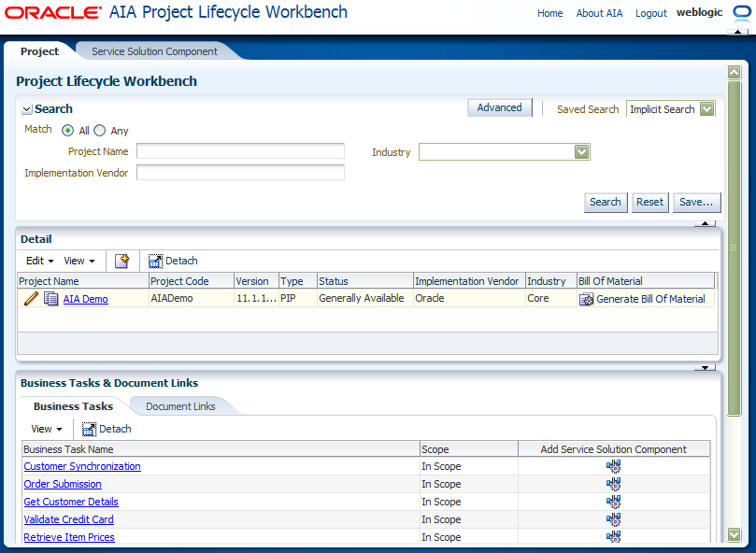Open the AIA Demo project link
Screen dimensions: 756x553
coord(85,299)
